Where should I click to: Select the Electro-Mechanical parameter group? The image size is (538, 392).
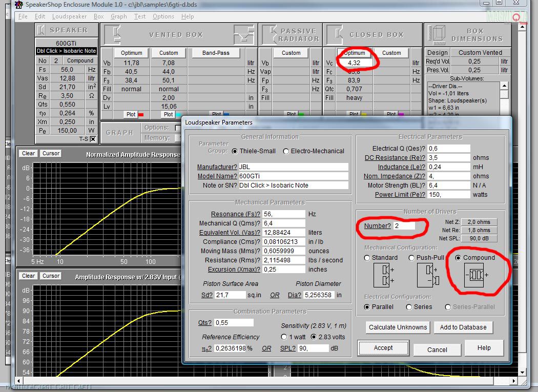(x=286, y=151)
